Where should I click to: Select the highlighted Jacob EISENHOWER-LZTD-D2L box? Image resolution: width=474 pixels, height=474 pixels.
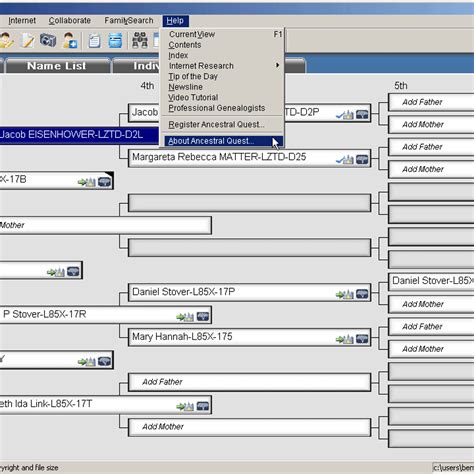[x=79, y=135]
